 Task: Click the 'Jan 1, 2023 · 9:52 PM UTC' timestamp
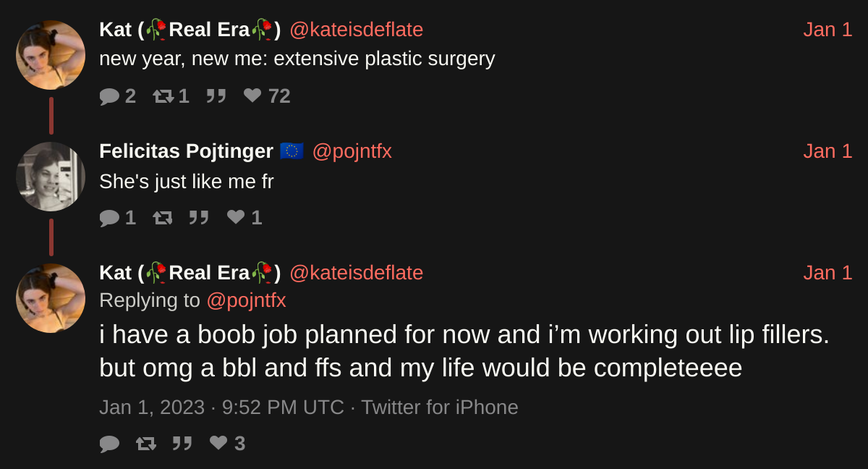(221, 407)
